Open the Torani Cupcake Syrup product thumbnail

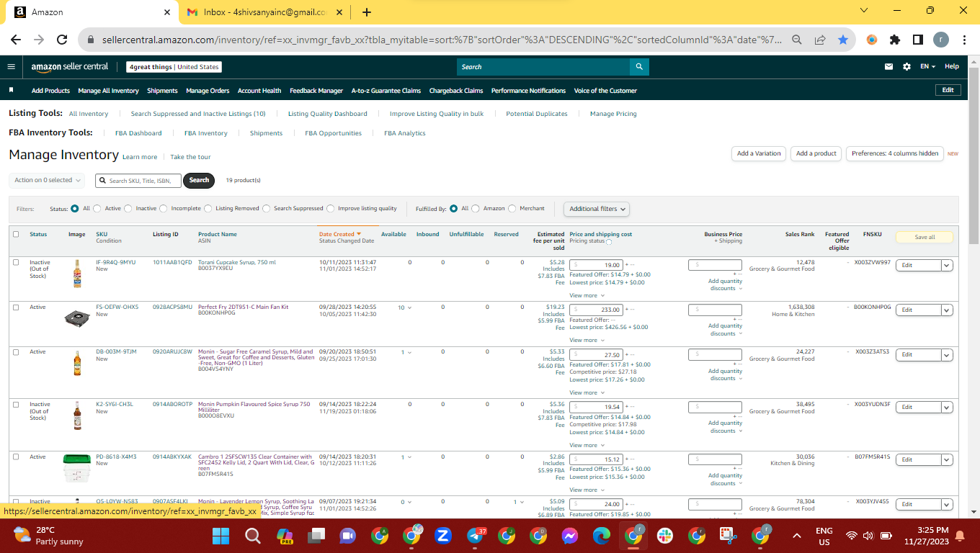[77, 274]
